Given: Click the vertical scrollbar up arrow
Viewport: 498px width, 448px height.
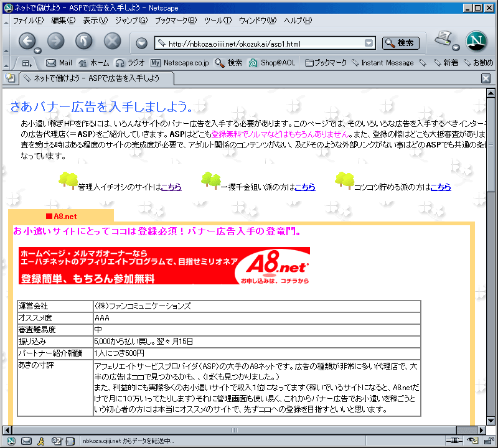Looking at the screenshot, I should tap(491, 93).
